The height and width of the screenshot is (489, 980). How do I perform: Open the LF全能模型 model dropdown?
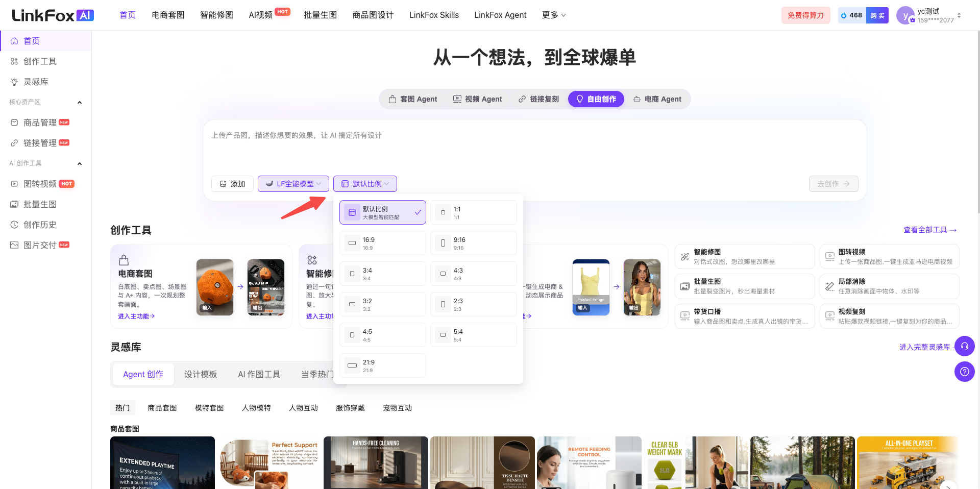coord(293,184)
